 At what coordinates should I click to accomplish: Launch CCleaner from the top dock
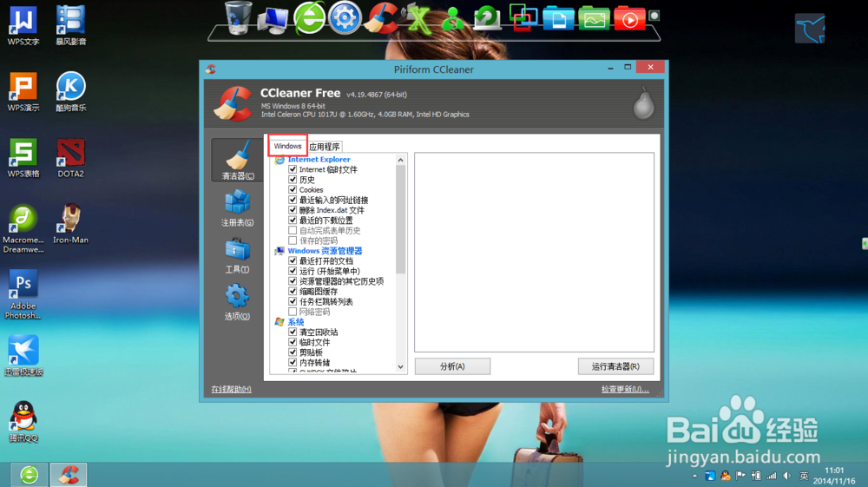[x=381, y=18]
